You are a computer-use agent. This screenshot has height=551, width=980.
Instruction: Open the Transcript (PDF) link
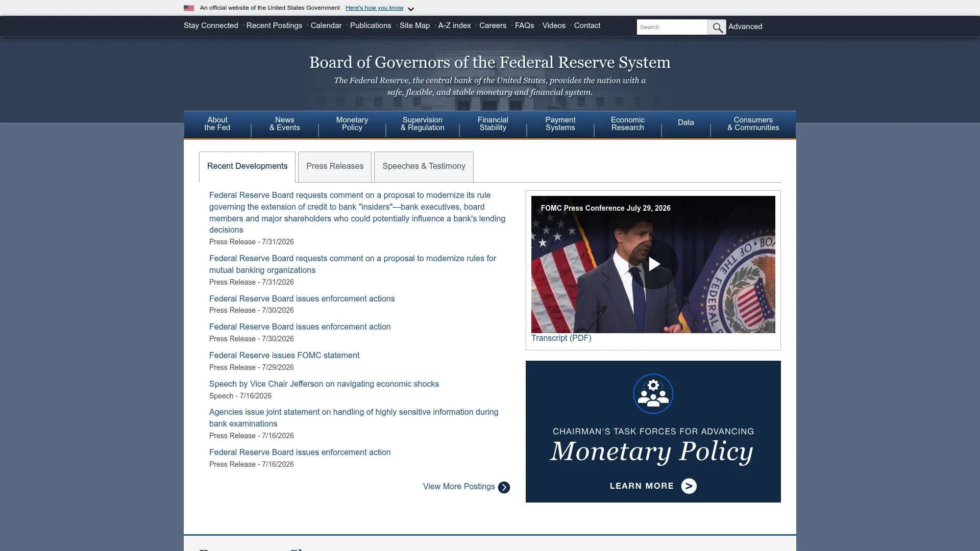click(561, 338)
